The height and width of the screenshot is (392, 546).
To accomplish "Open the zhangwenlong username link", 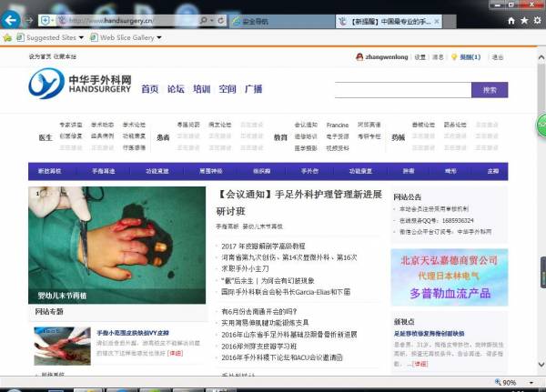I will pyautogui.click(x=385, y=56).
